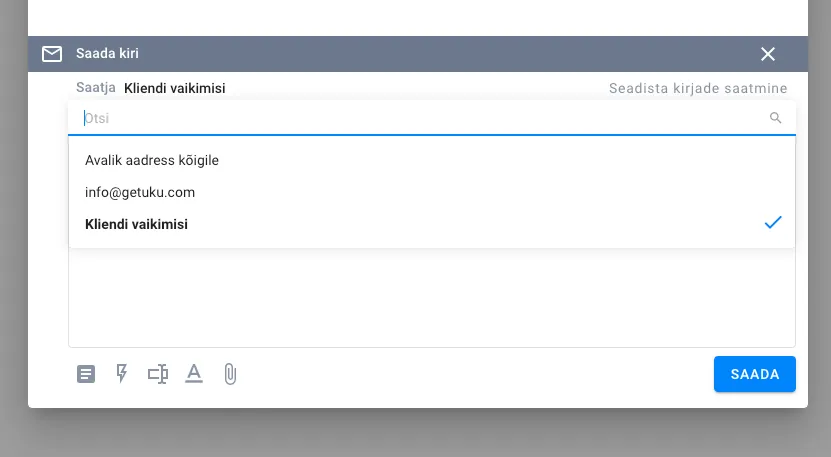Viewport: 831px width, 457px height.
Task: Close the Saada kiri dialog
Action: point(768,54)
